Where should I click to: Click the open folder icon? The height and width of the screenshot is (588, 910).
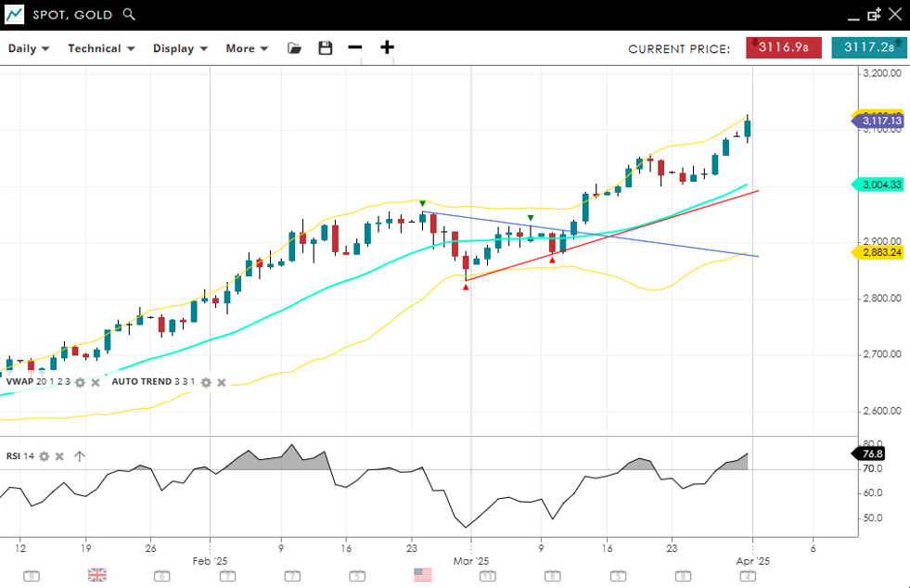[295, 48]
